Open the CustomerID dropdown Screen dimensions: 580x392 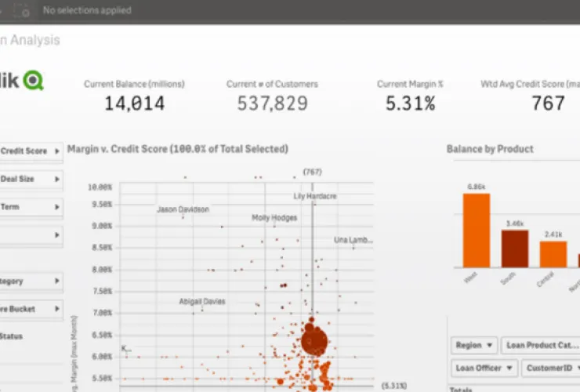[551, 368]
